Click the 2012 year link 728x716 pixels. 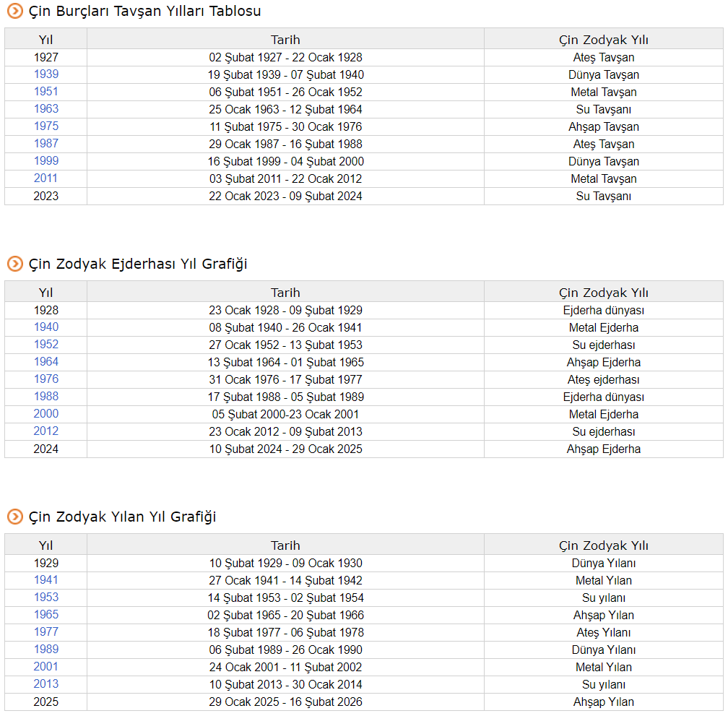(46, 431)
